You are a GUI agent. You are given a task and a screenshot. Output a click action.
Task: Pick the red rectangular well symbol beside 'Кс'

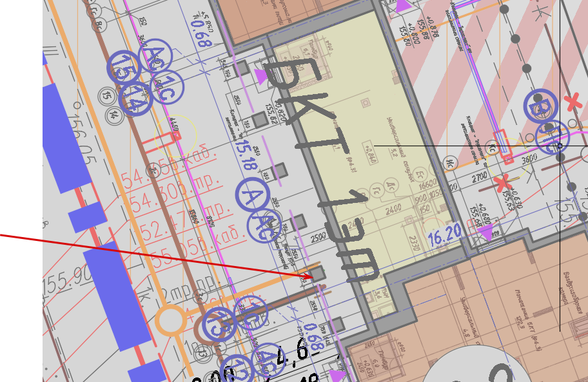[x=504, y=147]
